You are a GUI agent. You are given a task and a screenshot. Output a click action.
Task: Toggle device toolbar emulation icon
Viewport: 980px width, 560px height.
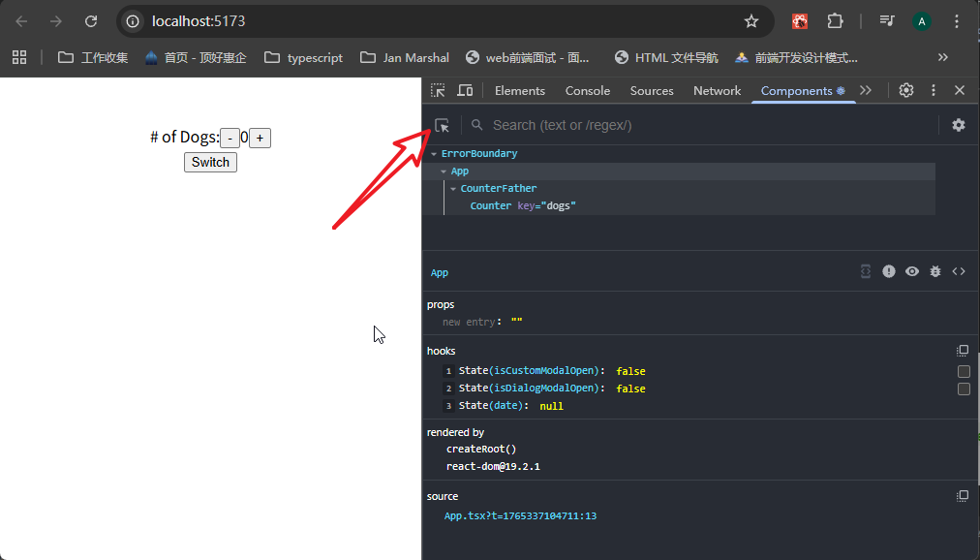coord(465,90)
